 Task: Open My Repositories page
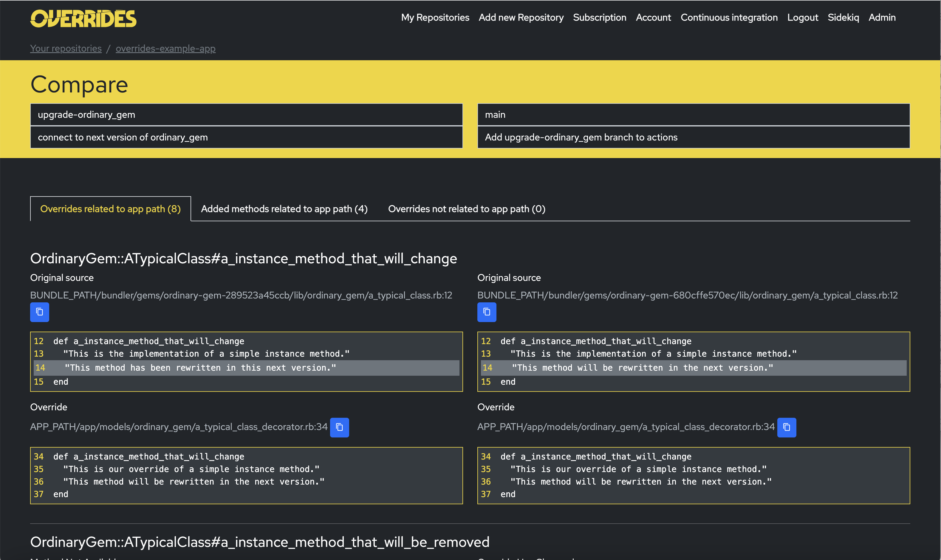[x=435, y=17]
